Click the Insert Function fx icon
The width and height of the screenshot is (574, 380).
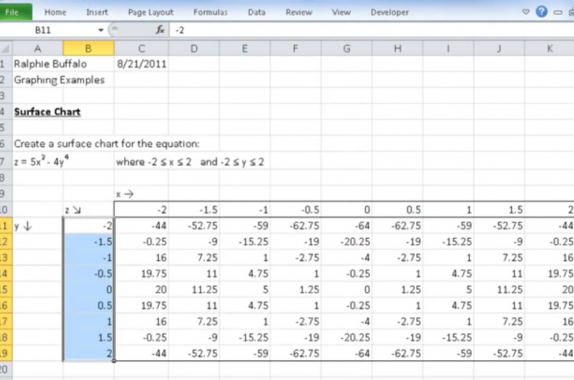click(x=160, y=30)
